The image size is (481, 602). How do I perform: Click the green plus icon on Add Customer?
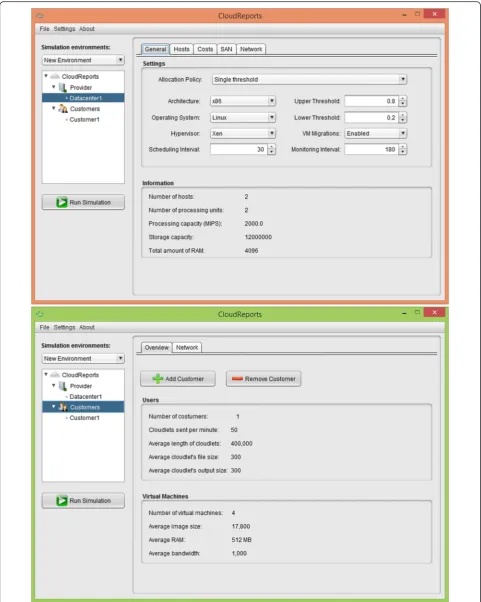[x=158, y=379]
